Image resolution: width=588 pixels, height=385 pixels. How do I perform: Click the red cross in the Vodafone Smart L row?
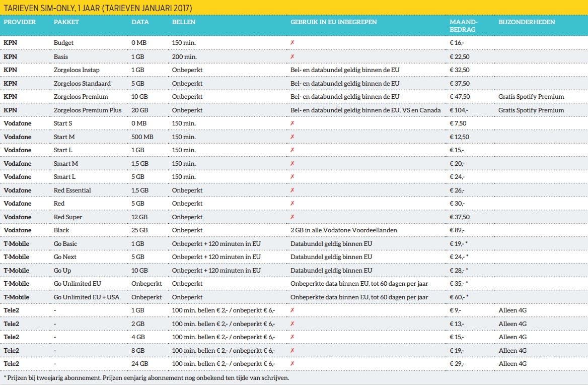[x=292, y=177]
